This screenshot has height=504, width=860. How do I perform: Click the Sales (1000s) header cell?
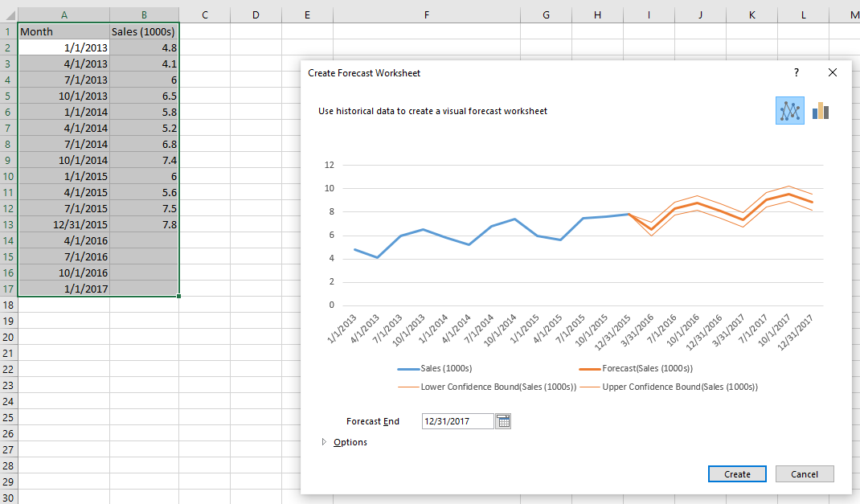[144, 32]
